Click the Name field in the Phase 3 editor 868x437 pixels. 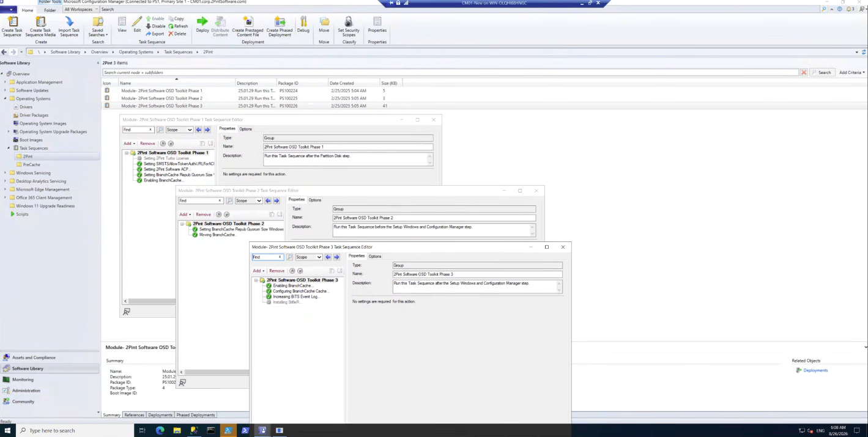pos(477,274)
